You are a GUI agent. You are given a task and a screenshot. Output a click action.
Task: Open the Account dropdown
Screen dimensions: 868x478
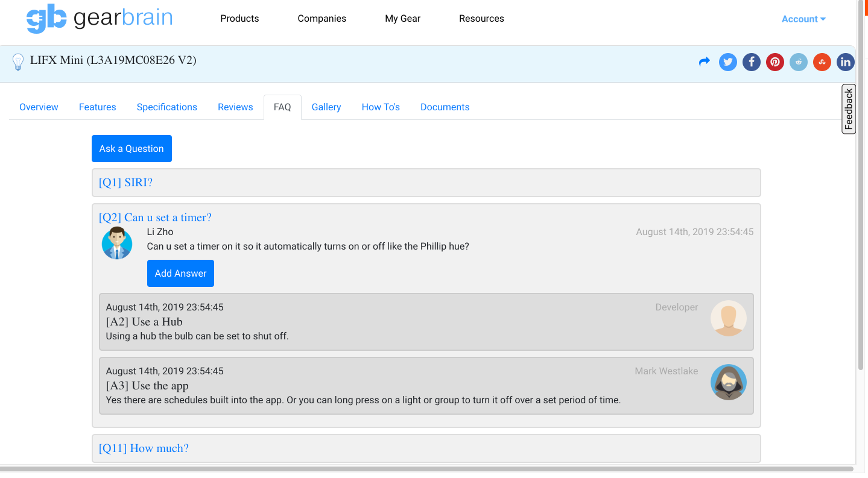click(803, 19)
